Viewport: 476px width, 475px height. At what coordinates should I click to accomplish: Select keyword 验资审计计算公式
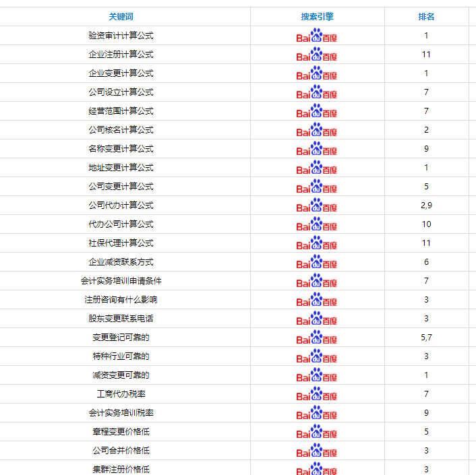(121, 36)
